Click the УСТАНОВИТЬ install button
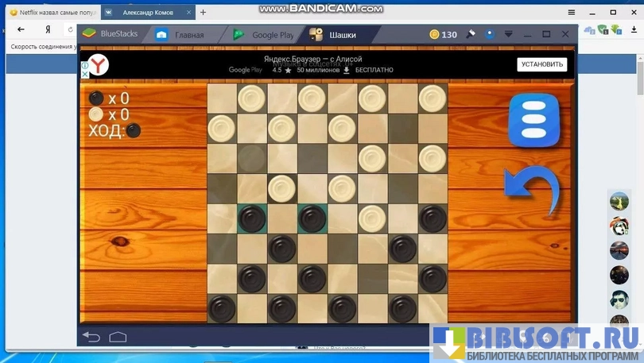Viewport: 644px width, 363px height. (541, 64)
